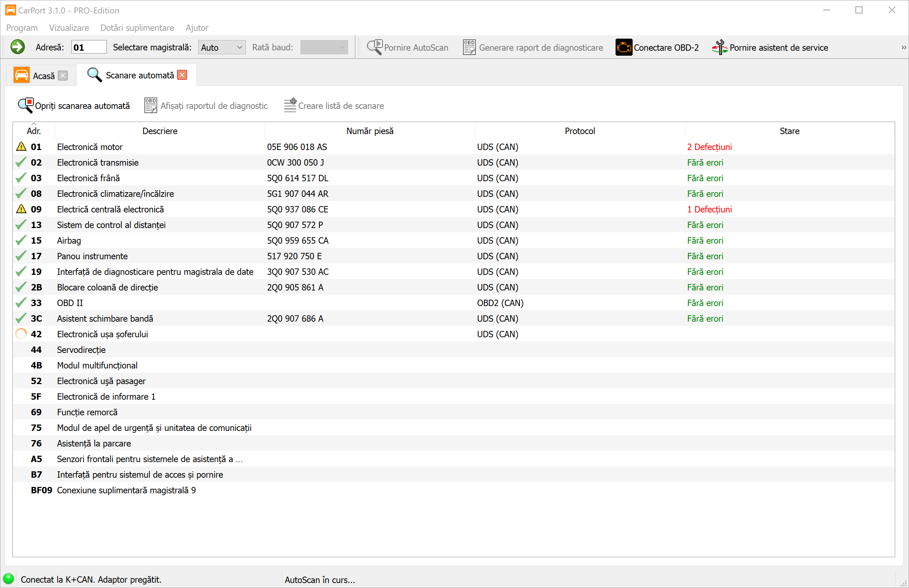
Task: Click Generare raport de diagnosticare icon
Action: tap(469, 48)
